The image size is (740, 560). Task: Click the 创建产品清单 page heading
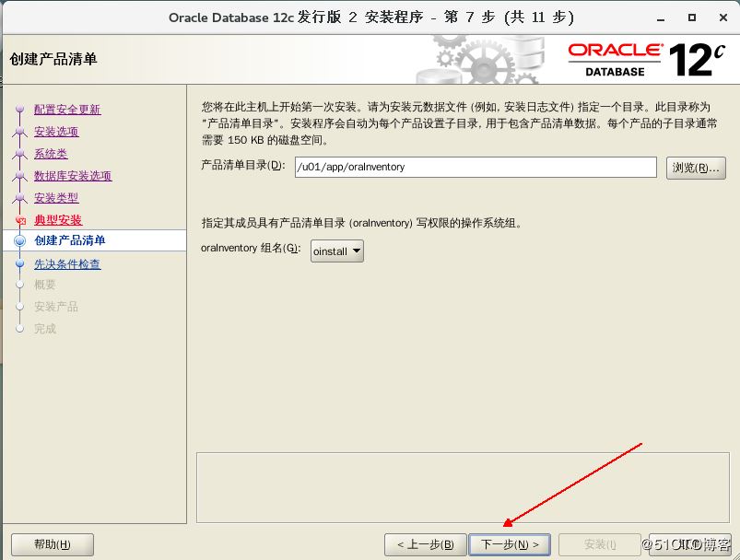point(53,60)
